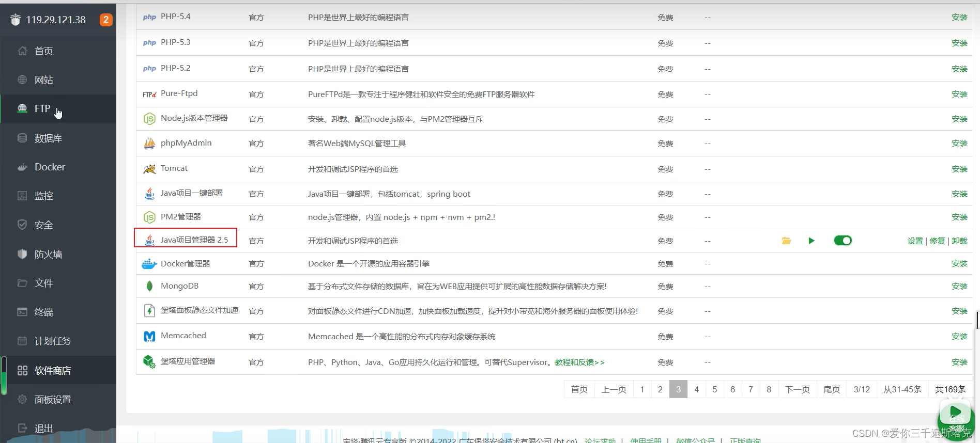Screen dimensions: 980x443
Task: Click the Tomcat cat icon
Action: pos(149,169)
